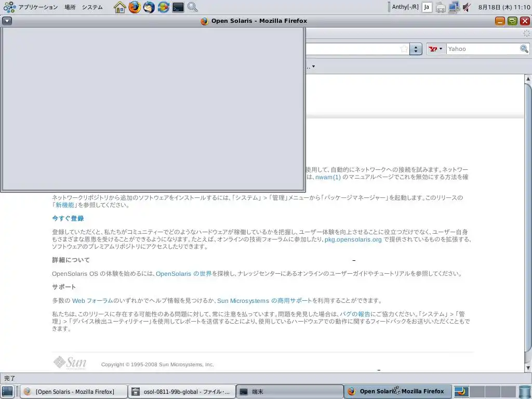Switch to the fourth workspace
The image size is (532, 399).
point(508,392)
